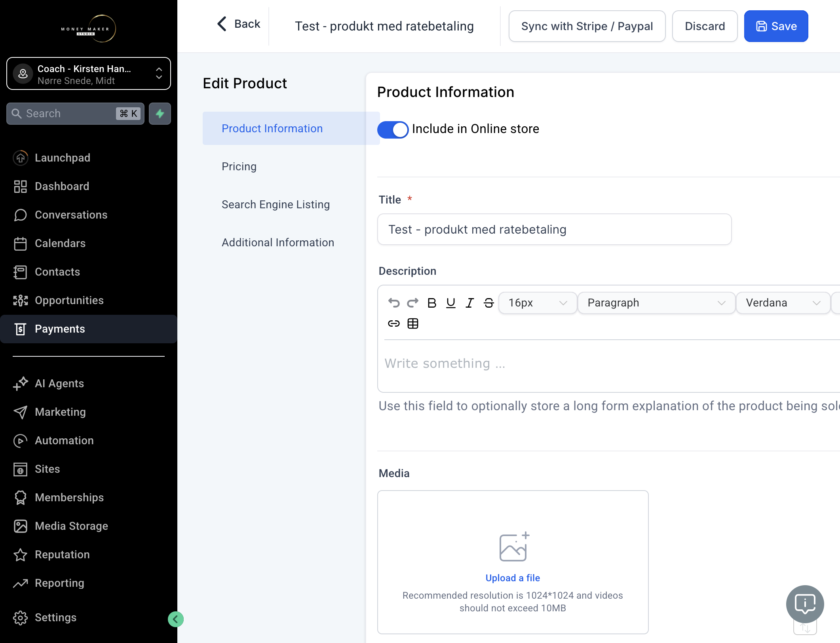Click the Discard button
This screenshot has height=643, width=840.
705,26
